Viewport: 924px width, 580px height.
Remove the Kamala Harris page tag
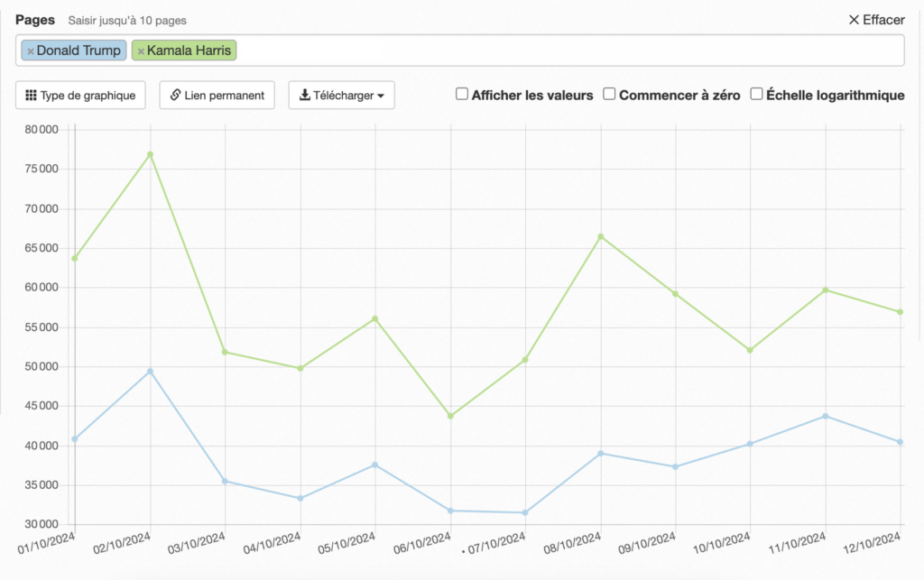coord(141,51)
